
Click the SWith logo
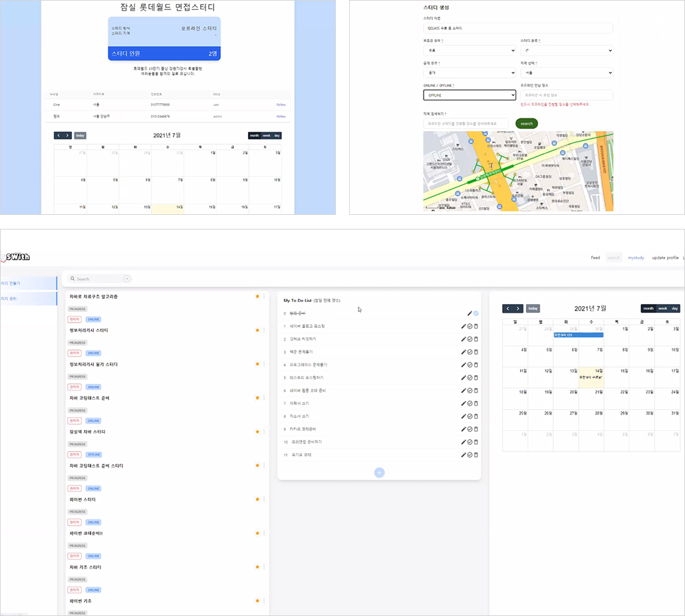tap(16, 257)
